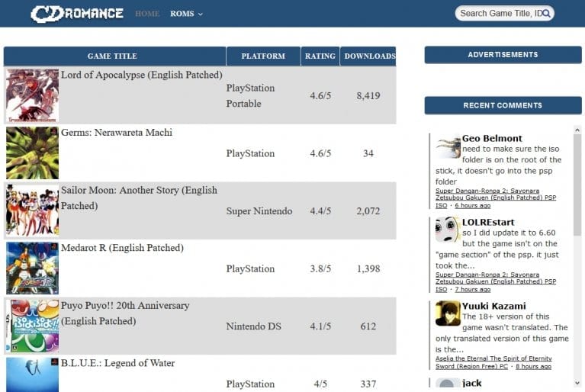Open Lord of Apocalypse cover thumbnail
This screenshot has width=585, height=392.
(x=32, y=95)
